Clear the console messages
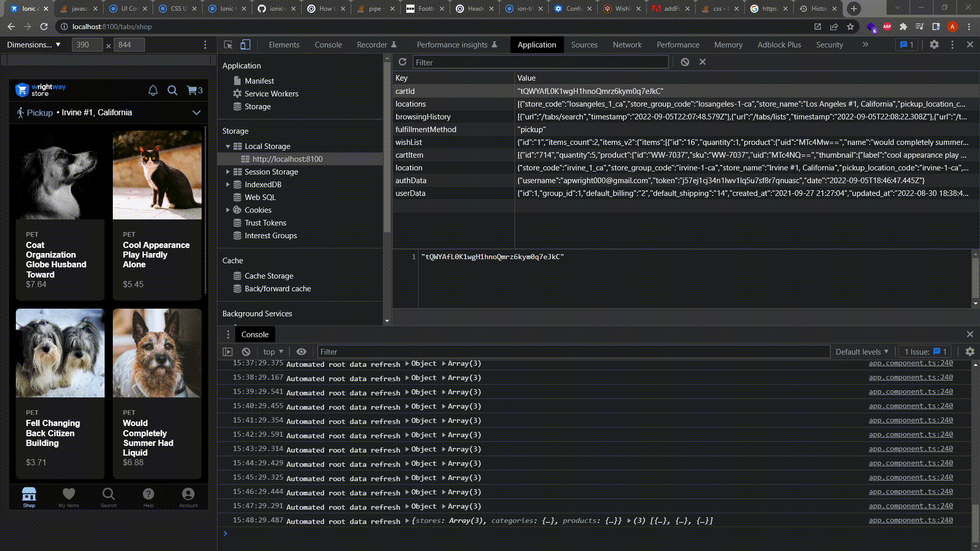This screenshot has height=551, width=980. (246, 352)
